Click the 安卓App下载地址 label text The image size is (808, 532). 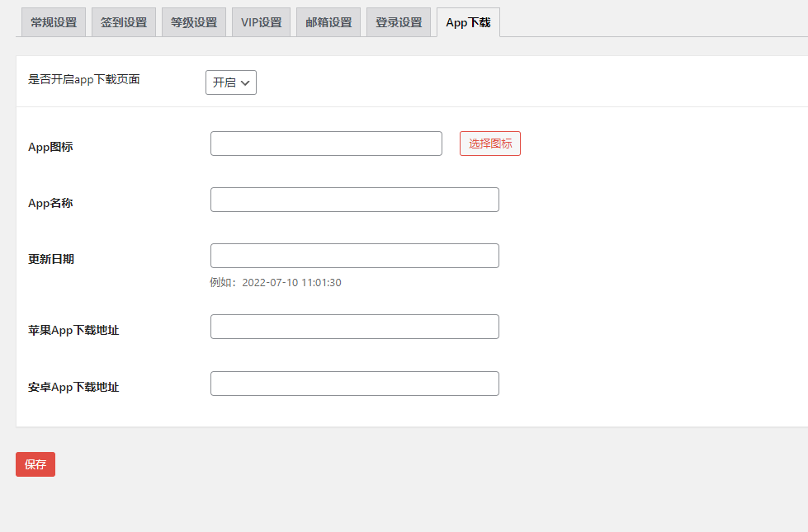(x=73, y=387)
